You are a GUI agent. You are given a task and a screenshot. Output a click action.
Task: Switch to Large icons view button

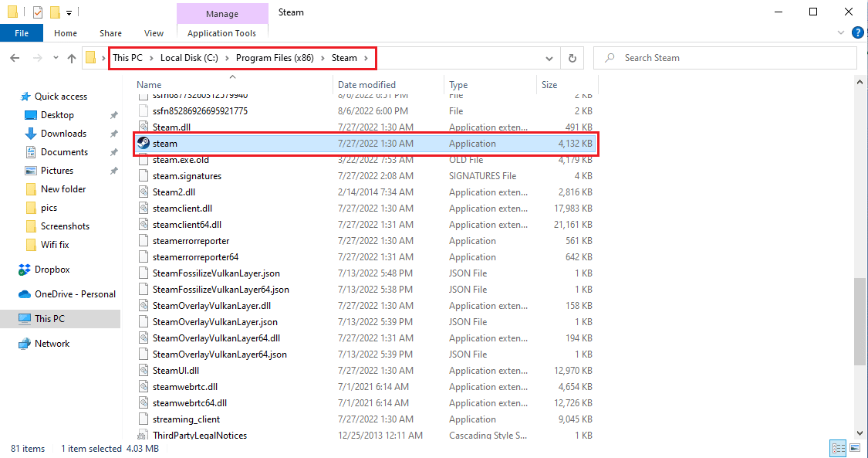856,448
